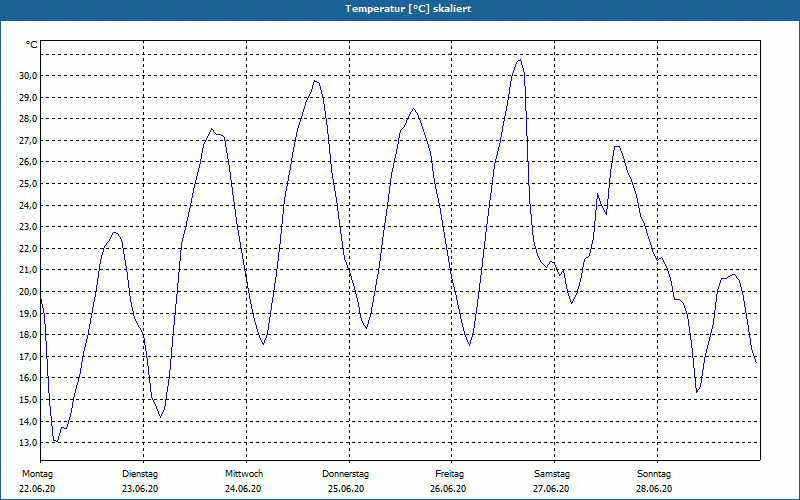The image size is (800, 500).
Task: Click the date 26.06.20
Action: [448, 489]
